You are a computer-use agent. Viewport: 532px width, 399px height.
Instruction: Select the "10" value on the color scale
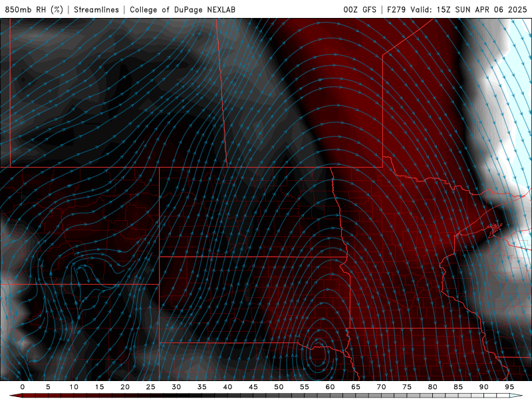pyautogui.click(x=74, y=387)
